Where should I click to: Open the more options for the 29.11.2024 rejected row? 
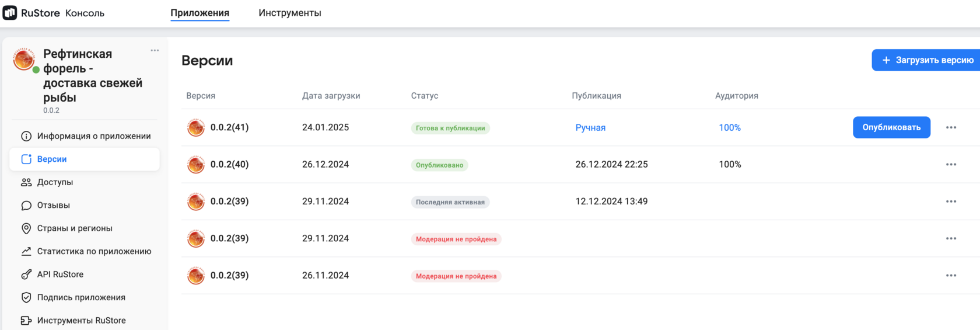951,238
